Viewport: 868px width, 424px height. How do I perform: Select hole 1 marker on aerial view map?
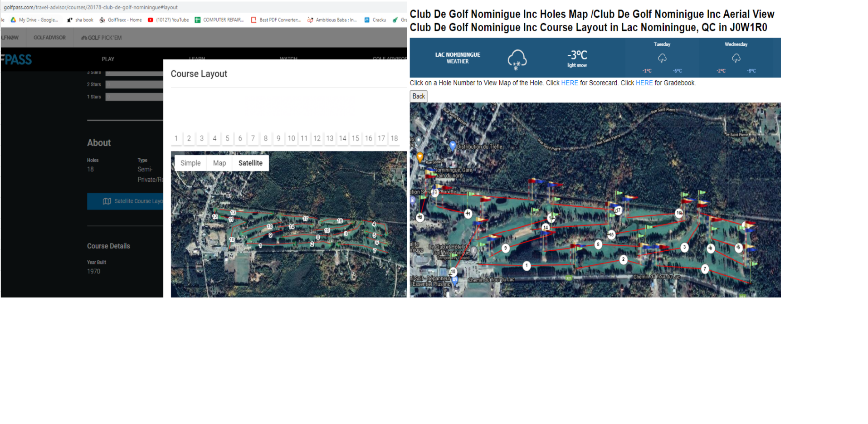tap(527, 266)
